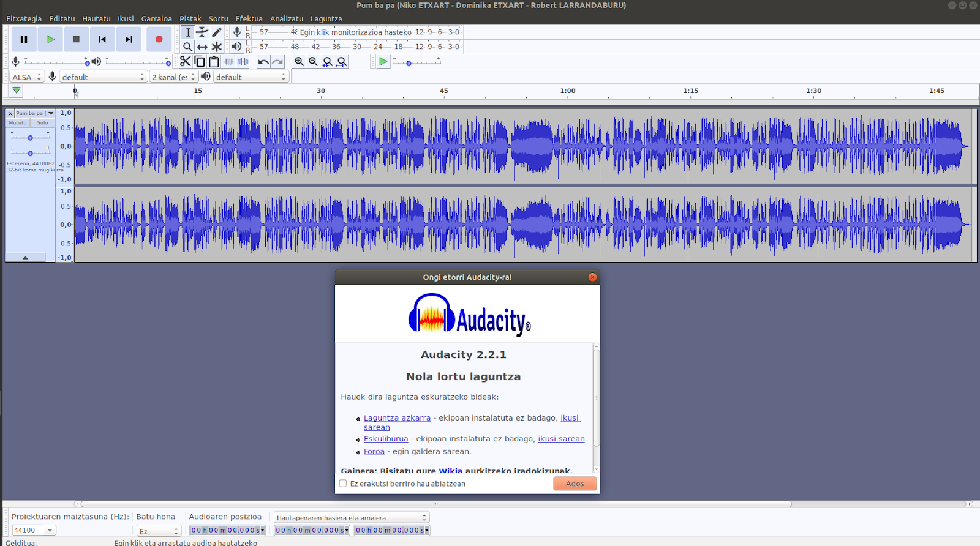Click the track gain slider knob

pyautogui.click(x=30, y=137)
